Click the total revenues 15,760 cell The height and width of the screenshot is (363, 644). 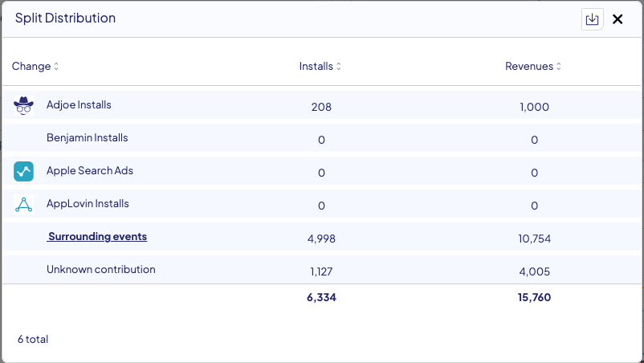pyautogui.click(x=534, y=298)
